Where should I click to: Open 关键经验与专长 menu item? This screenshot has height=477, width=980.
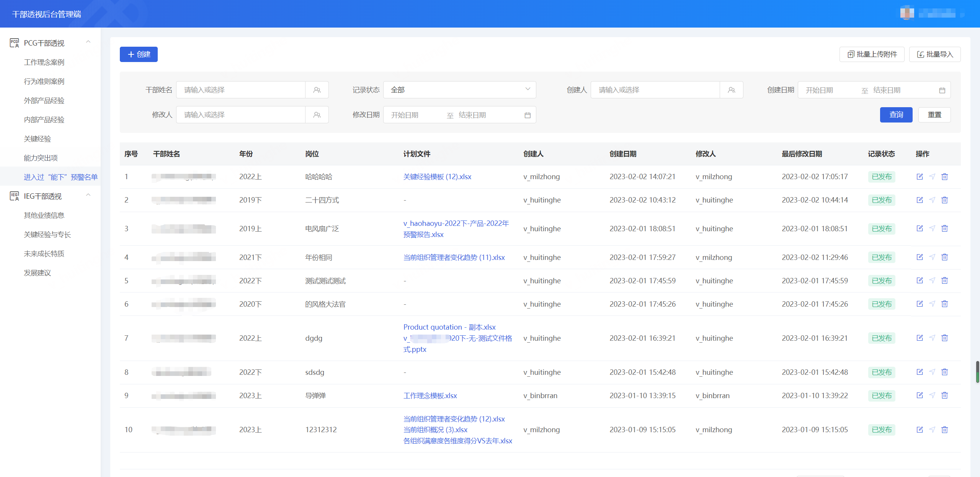(x=47, y=234)
